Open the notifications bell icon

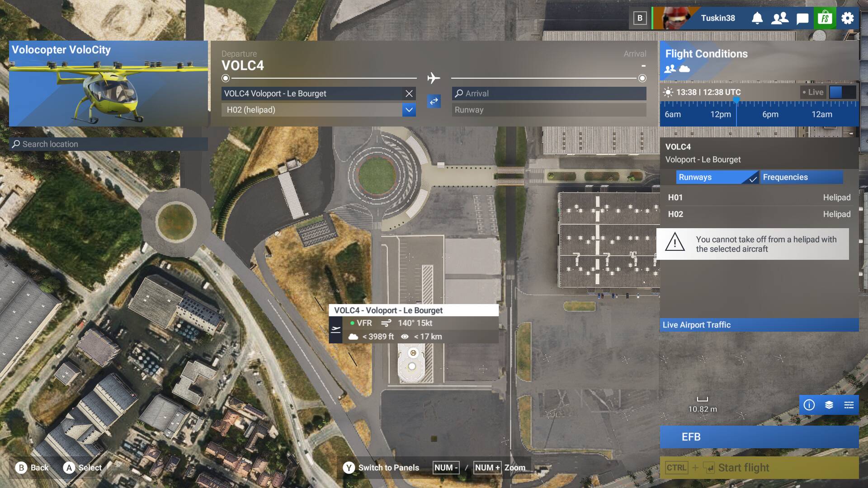click(x=757, y=18)
